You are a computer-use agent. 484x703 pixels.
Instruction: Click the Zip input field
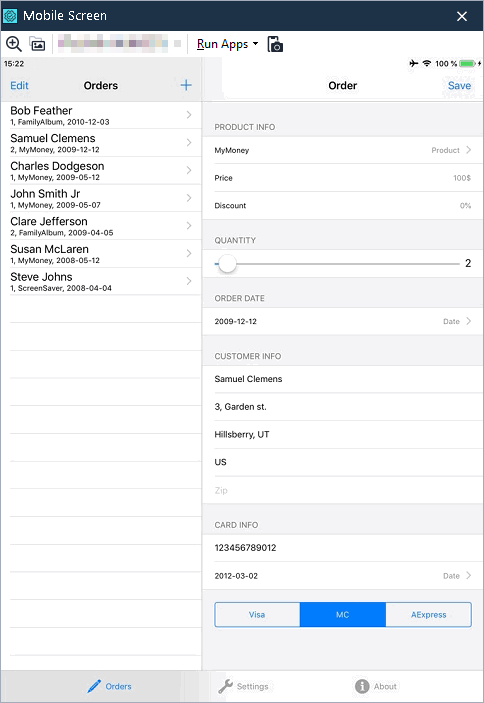(x=343, y=490)
